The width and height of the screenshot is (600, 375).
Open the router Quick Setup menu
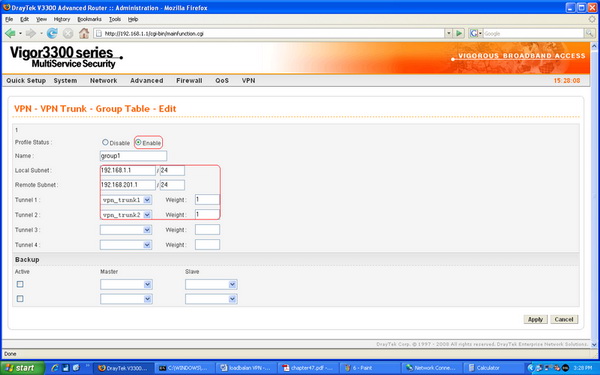click(x=26, y=80)
